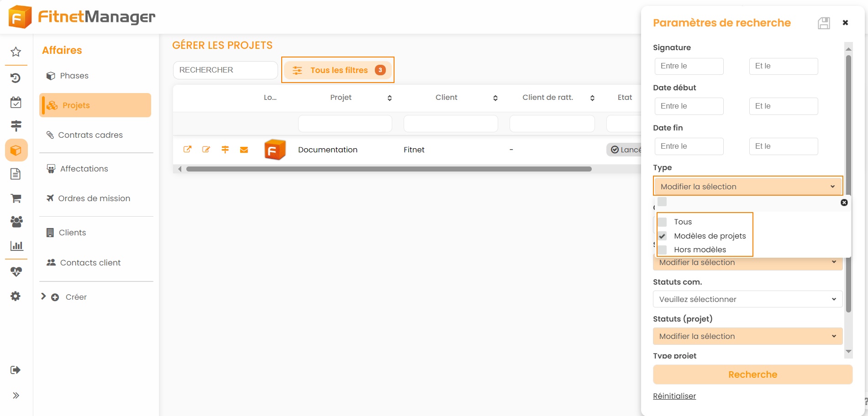The image size is (868, 416).
Task: Expand the Créer section in menu
Action: pos(43,297)
